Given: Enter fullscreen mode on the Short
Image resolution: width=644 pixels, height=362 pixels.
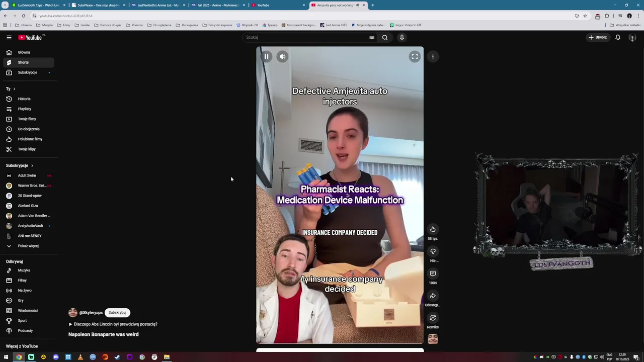Looking at the screenshot, I should click(415, 57).
